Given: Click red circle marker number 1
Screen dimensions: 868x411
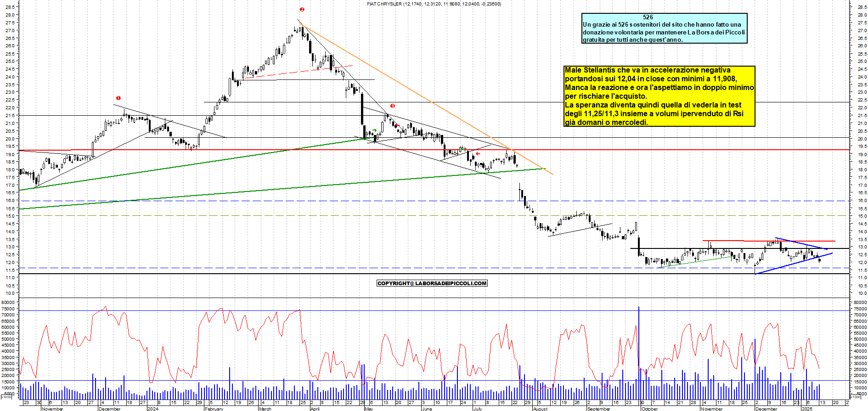Looking at the screenshot, I should 118,98.
